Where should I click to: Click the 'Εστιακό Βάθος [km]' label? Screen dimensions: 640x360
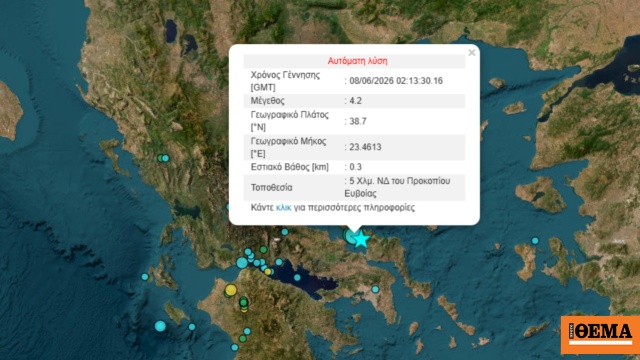pos(289,167)
